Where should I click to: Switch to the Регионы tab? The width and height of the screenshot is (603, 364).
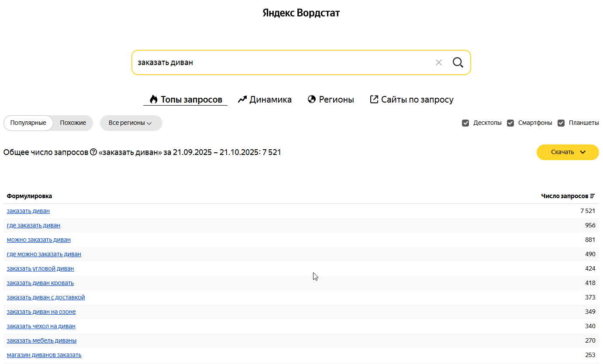336,100
